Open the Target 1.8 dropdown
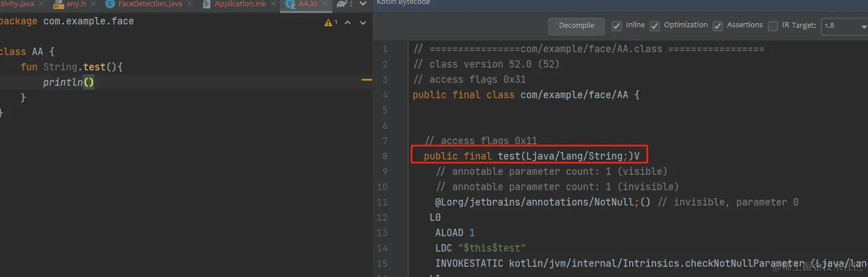 pyautogui.click(x=845, y=26)
